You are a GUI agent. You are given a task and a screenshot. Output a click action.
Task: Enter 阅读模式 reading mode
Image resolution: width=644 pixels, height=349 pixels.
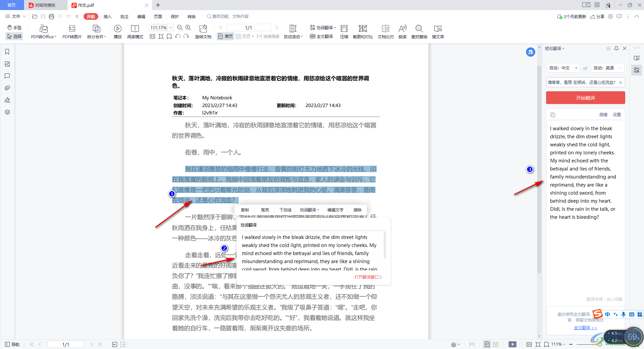click(135, 32)
